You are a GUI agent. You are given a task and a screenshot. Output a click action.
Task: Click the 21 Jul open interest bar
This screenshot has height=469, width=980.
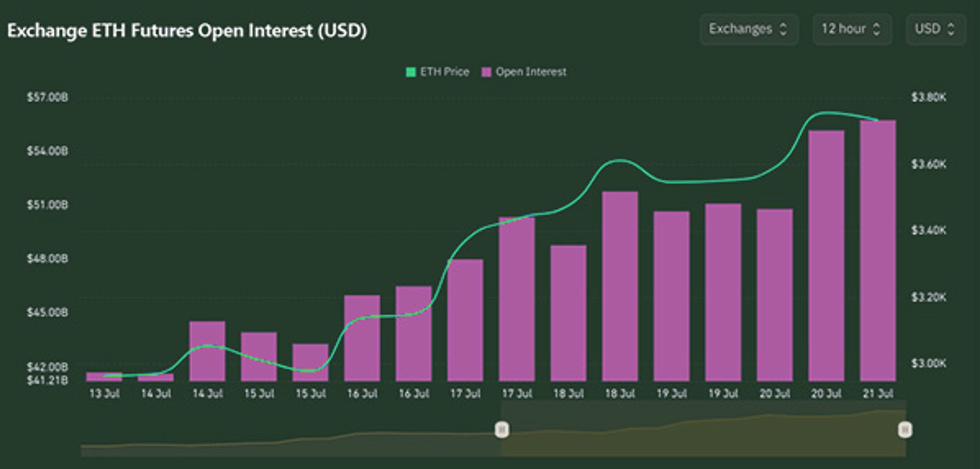click(x=878, y=251)
